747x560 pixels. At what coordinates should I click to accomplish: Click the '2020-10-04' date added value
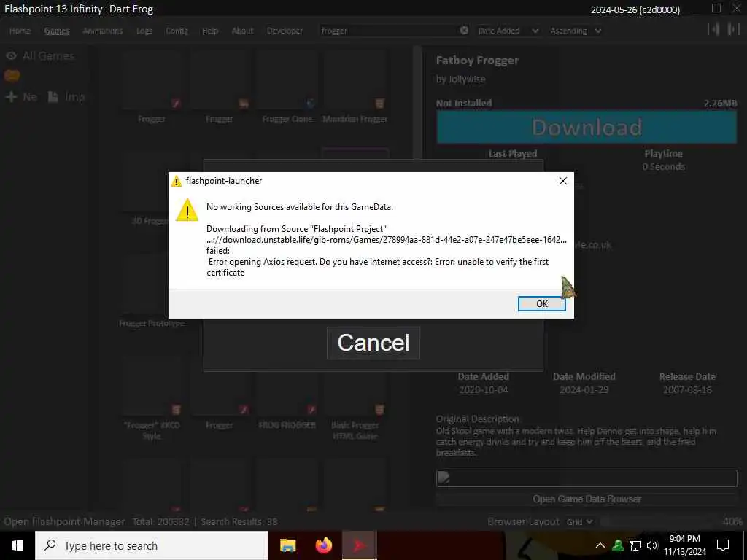483,390
